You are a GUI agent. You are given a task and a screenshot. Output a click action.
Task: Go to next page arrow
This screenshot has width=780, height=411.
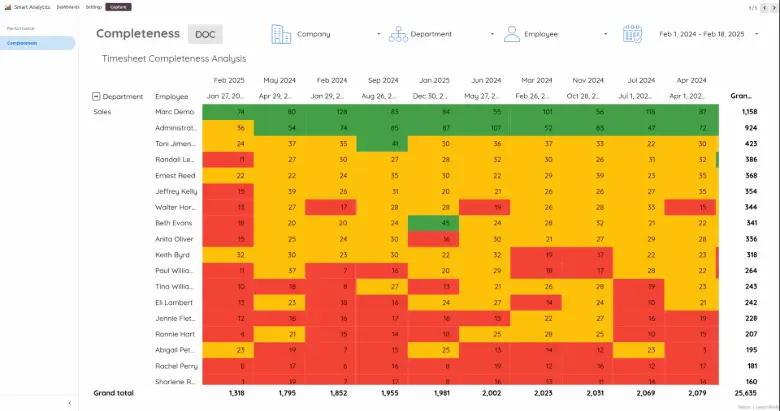coord(774,7)
